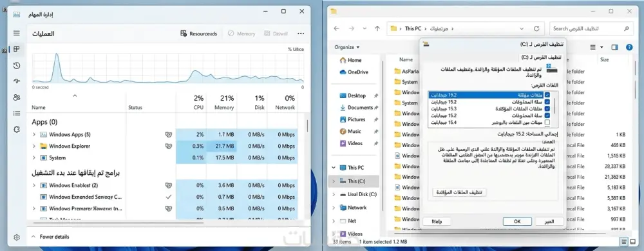Click the Resourcexds button in Task Manager
The height and width of the screenshot is (251, 644).
pos(199,34)
